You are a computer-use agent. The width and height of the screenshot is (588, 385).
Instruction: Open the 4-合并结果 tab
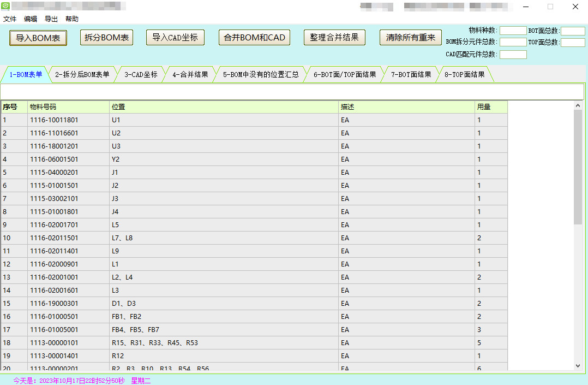coord(190,75)
